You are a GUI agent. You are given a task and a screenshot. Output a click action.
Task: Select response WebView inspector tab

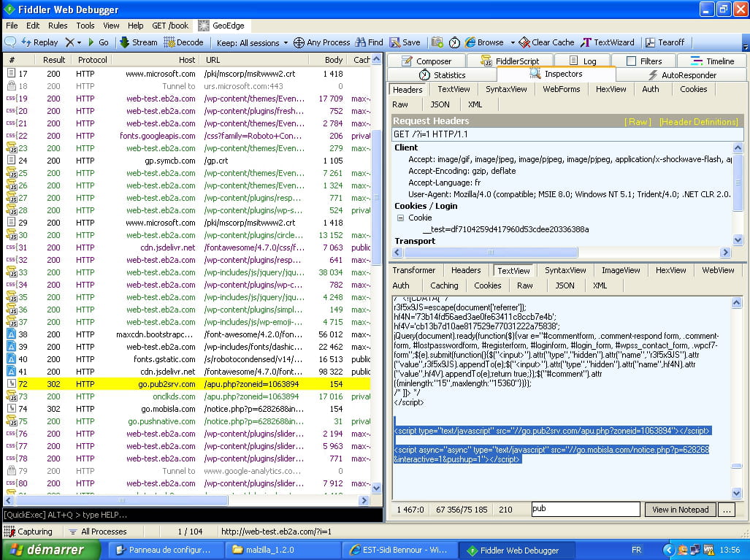pyautogui.click(x=718, y=270)
